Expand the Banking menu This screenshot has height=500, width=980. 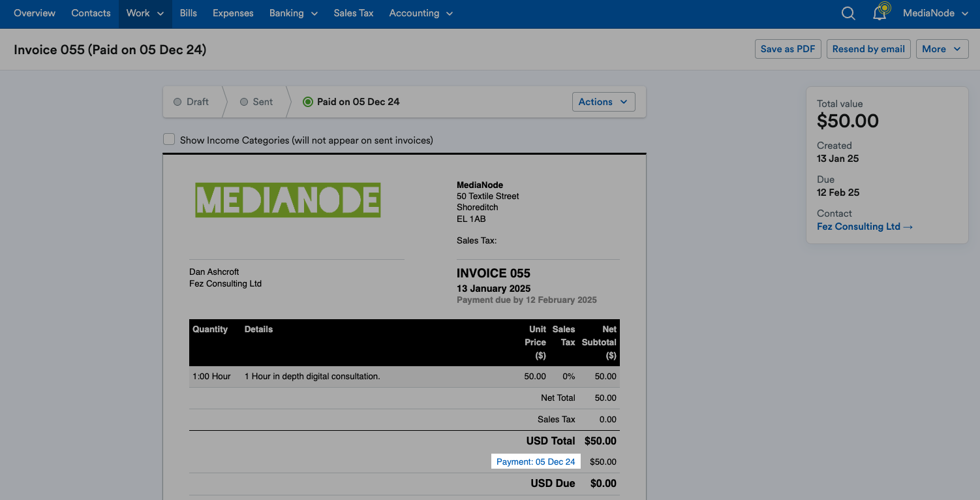(x=294, y=13)
